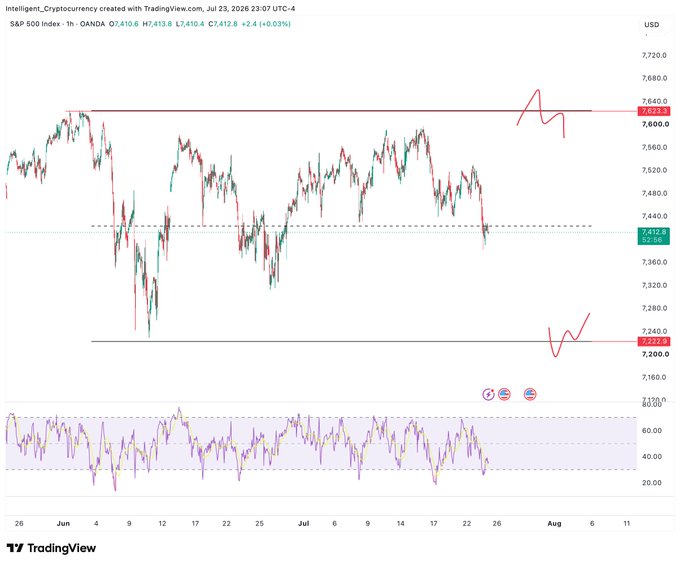Open the US flag event next to lightning icon

pyautogui.click(x=504, y=394)
